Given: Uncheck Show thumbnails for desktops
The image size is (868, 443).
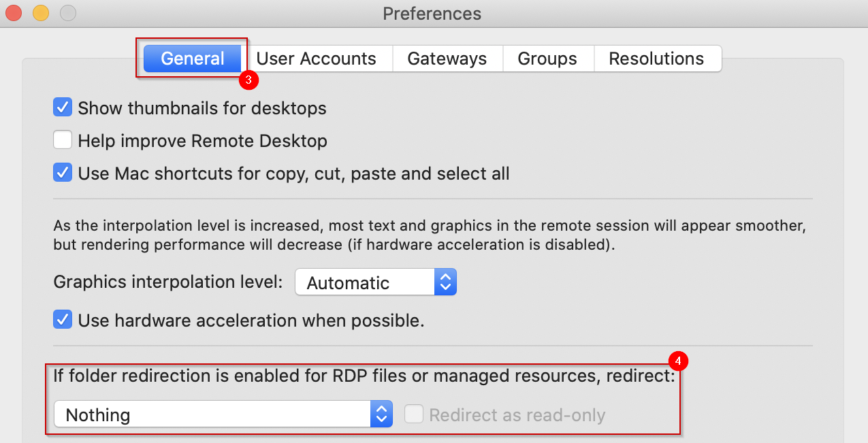Looking at the screenshot, I should [63, 108].
